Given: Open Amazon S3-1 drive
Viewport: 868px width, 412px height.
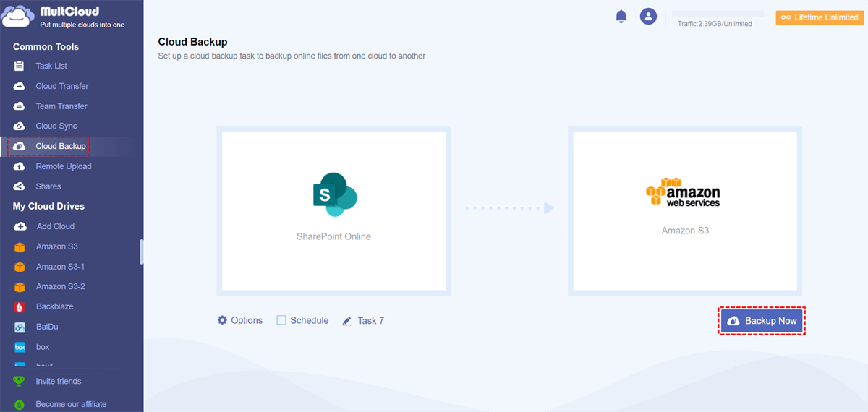Looking at the screenshot, I should click(x=61, y=267).
